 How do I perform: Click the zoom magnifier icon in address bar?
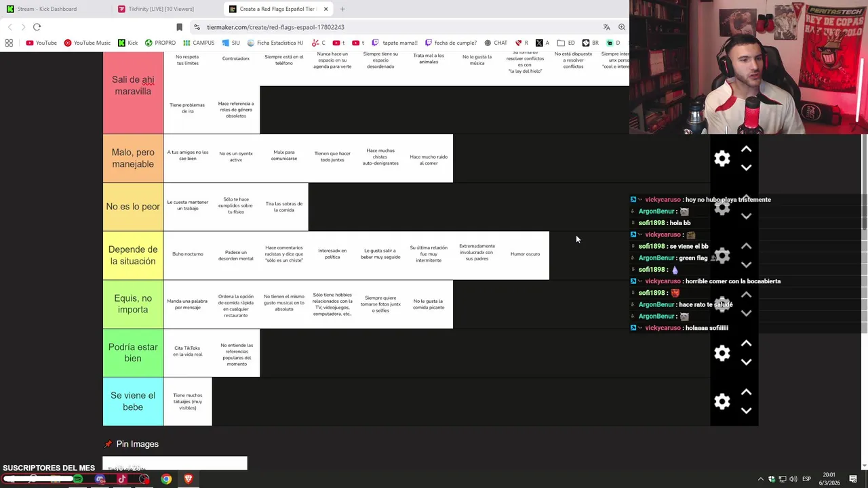[622, 27]
